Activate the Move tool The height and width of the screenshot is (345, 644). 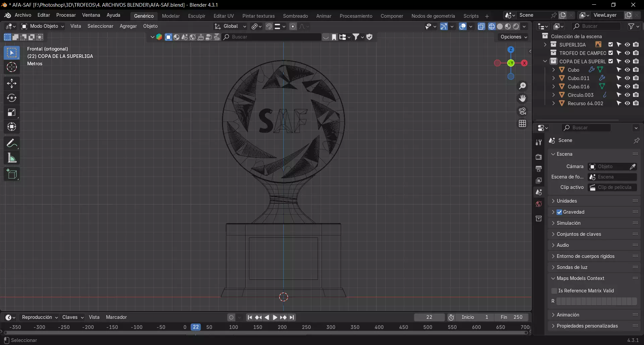[12, 83]
